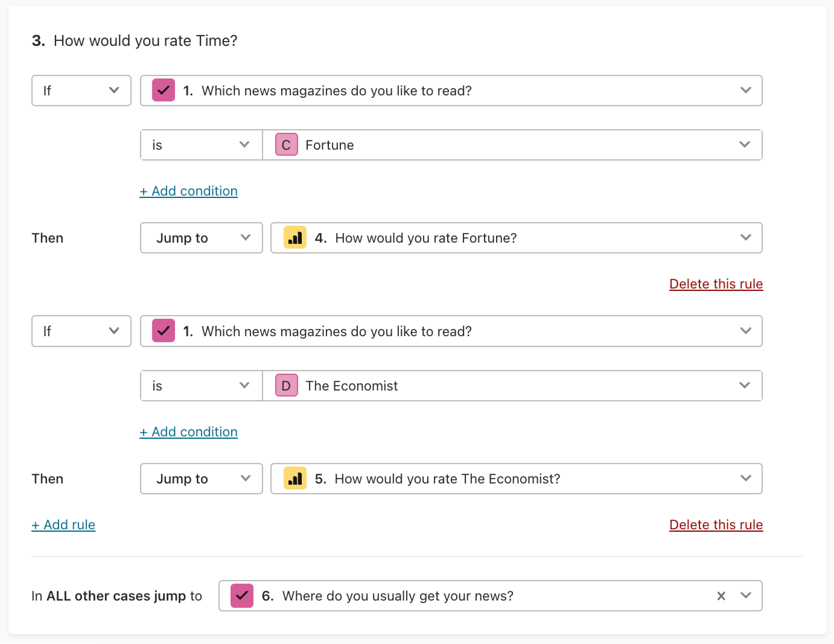This screenshot has width=834, height=644.
Task: Delete the Fortune rule
Action: pyautogui.click(x=716, y=284)
